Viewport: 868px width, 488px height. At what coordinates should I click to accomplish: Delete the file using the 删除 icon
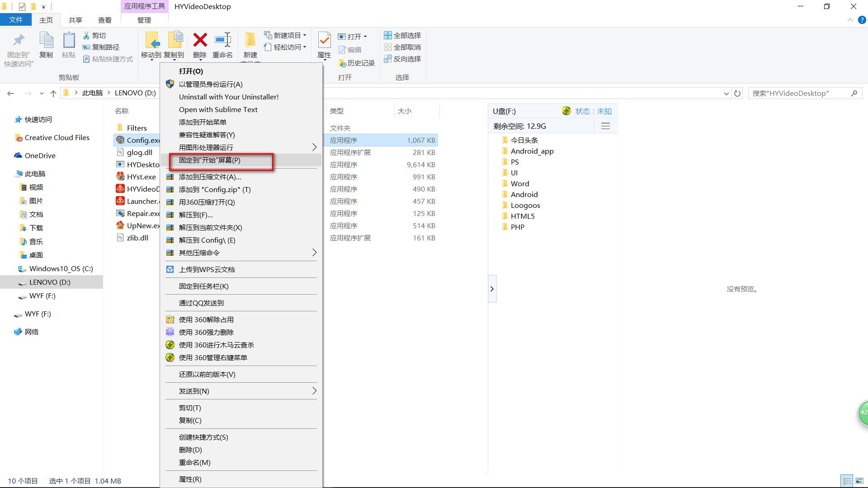(x=200, y=44)
